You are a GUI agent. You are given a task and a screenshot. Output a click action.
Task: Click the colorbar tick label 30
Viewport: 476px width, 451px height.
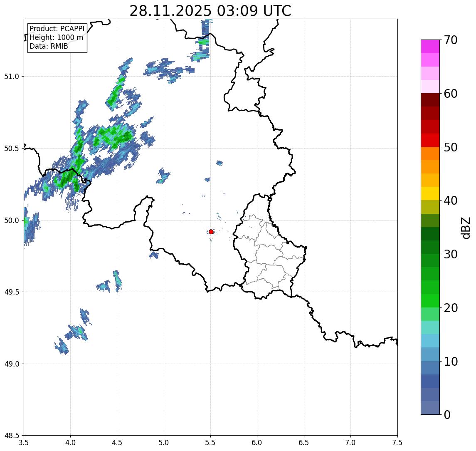pyautogui.click(x=450, y=254)
